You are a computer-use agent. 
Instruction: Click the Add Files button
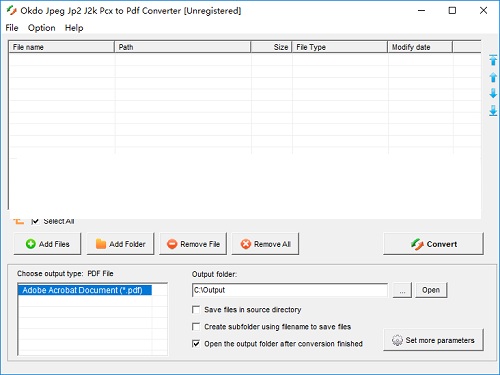(47, 244)
